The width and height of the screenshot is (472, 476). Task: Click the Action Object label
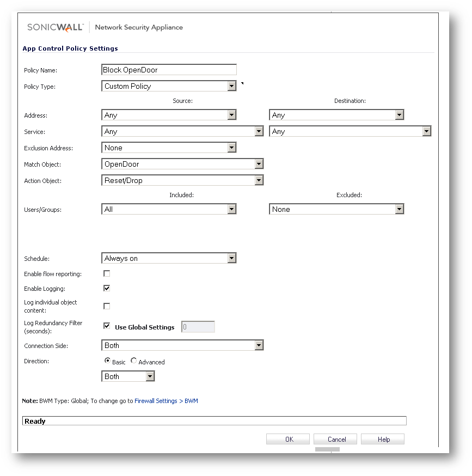pyautogui.click(x=42, y=181)
